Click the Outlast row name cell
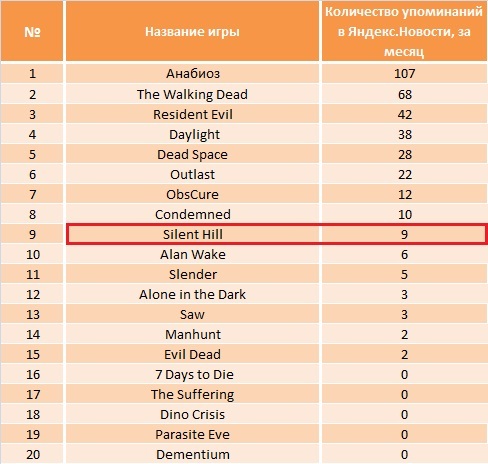Viewport: 488px width, 464px height. (192, 174)
